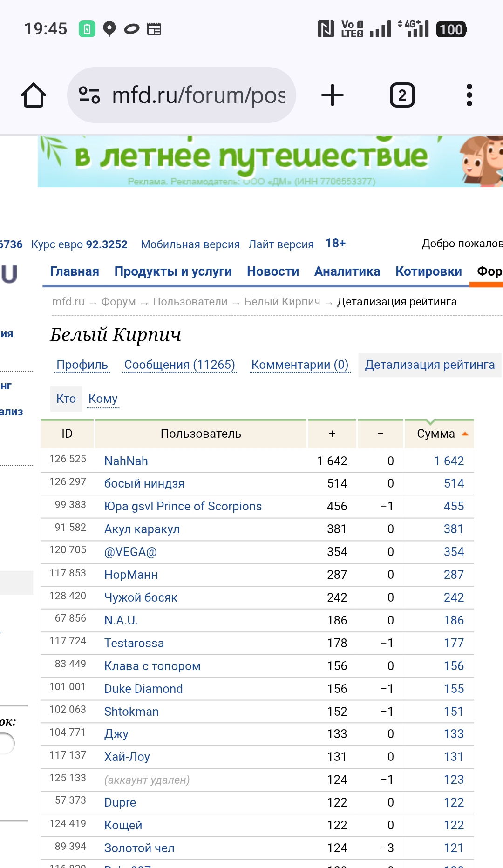Open user NahNah's profile link
This screenshot has width=503, height=868.
126,461
